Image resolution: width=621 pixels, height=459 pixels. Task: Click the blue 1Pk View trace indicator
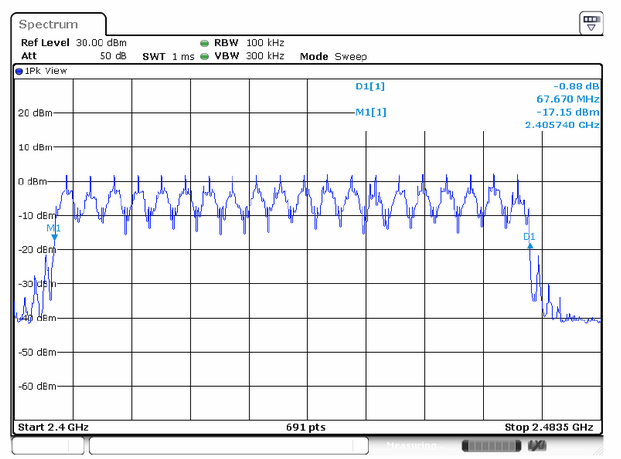(19, 71)
